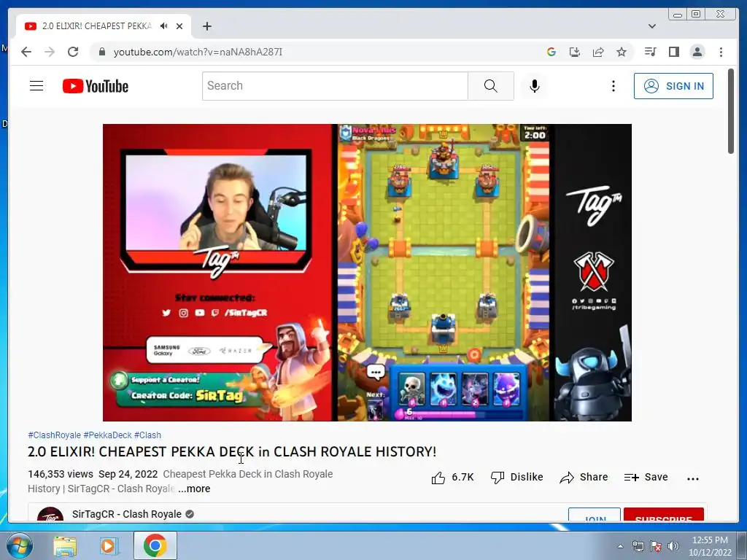The height and width of the screenshot is (560, 747).
Task: Click the Share button below video
Action: (x=584, y=477)
